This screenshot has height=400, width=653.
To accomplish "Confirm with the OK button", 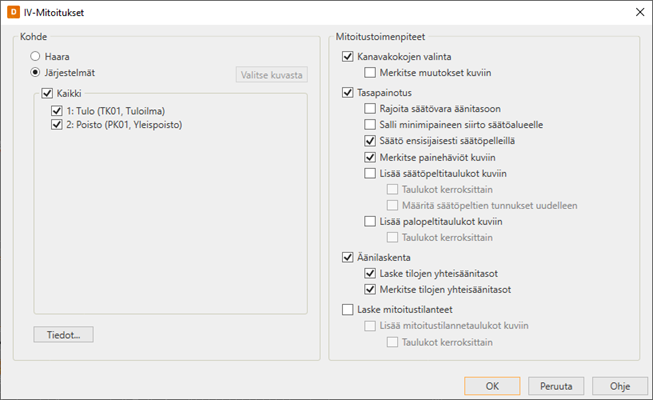I will point(492,386).
